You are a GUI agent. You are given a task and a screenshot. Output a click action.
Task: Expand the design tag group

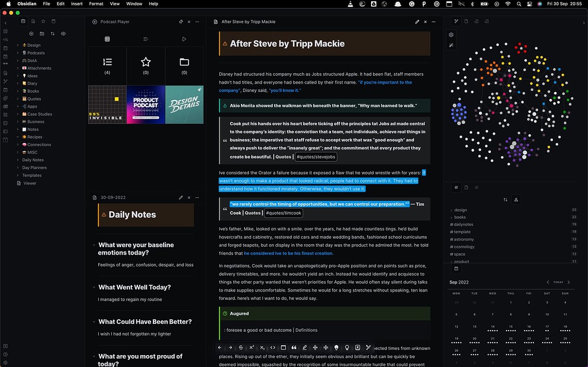[x=451, y=210]
